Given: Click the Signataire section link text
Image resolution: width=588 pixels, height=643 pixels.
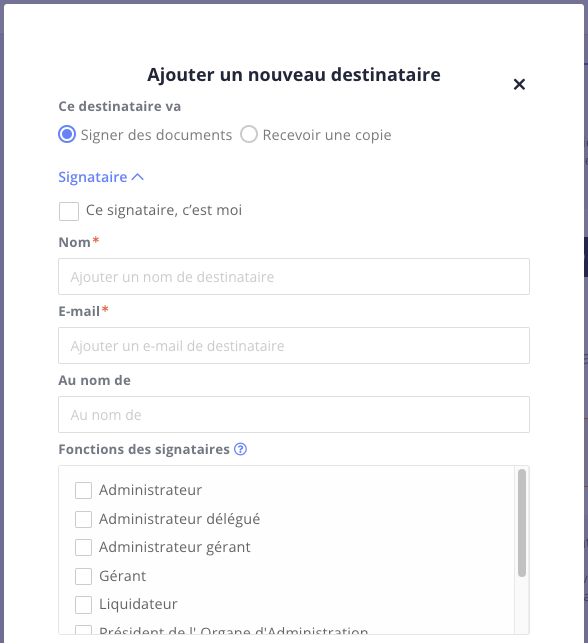Looking at the screenshot, I should (x=93, y=177).
